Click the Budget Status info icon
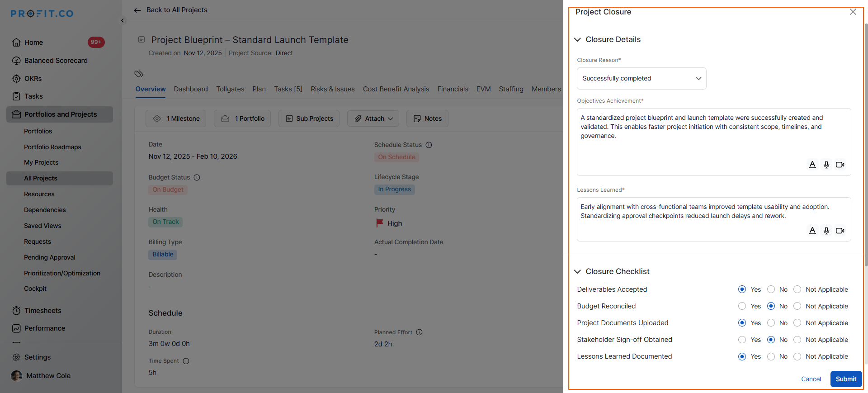Screen dimensions: 868x393 pyautogui.click(x=197, y=178)
